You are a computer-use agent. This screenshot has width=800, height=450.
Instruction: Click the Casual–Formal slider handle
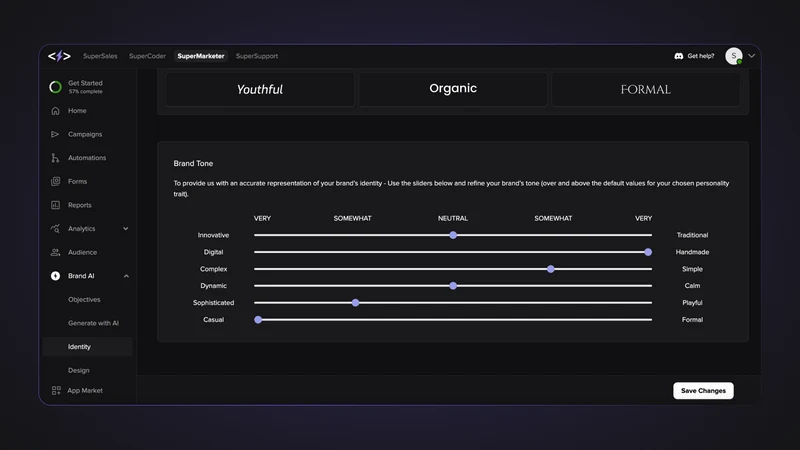(258, 319)
